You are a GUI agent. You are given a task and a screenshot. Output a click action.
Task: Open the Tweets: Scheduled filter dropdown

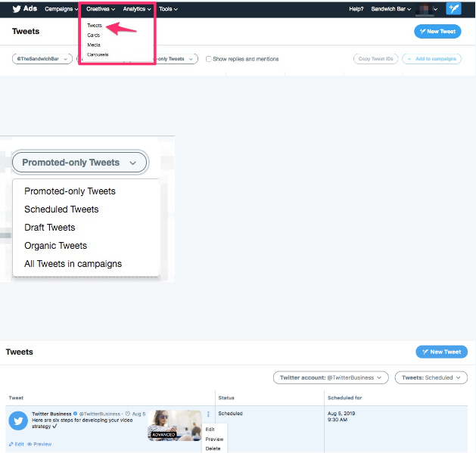(431, 377)
